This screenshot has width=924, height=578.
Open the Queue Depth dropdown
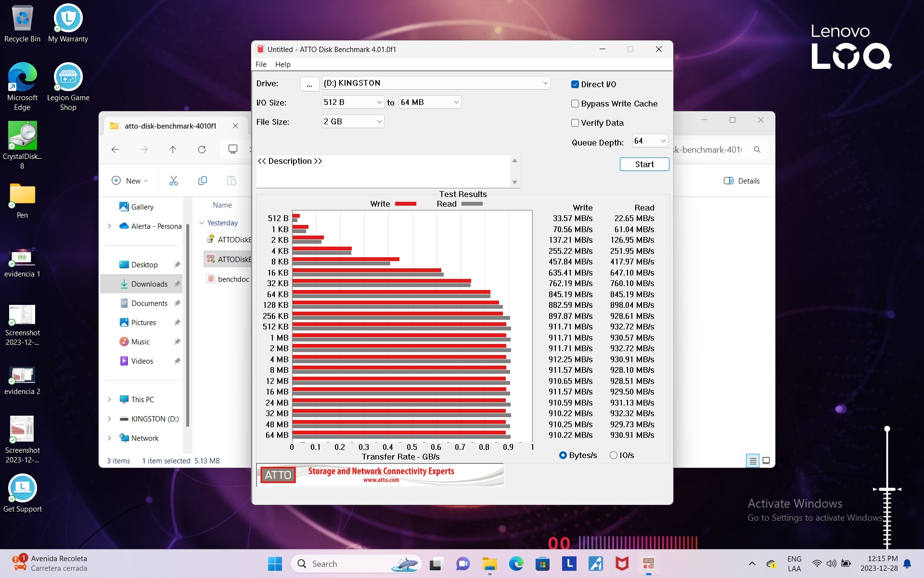[x=650, y=141]
